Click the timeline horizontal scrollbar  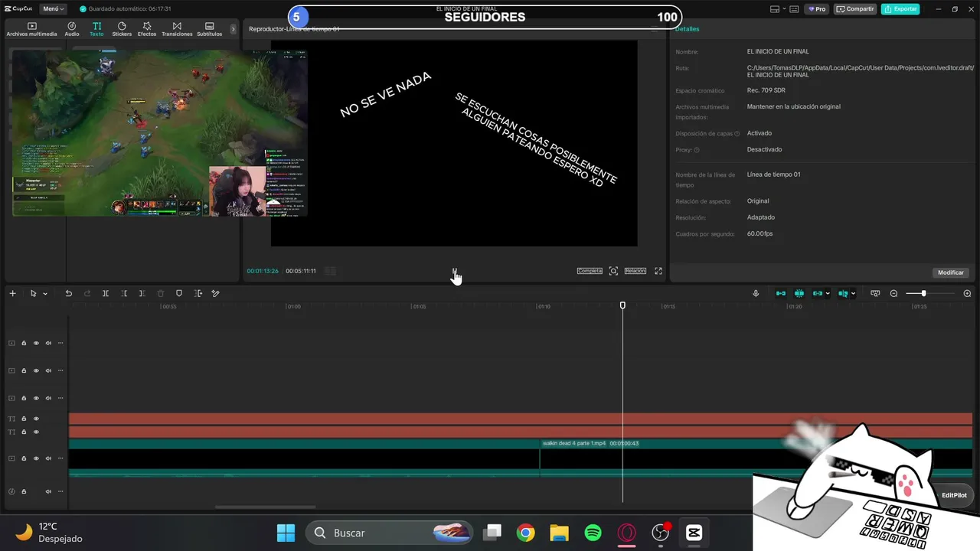pos(265,507)
